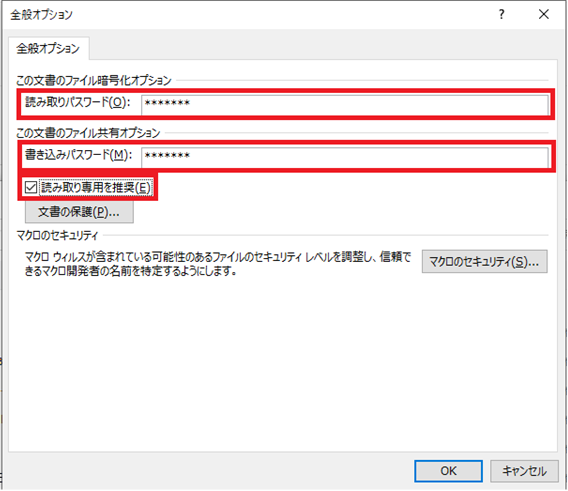Click the この文書のファイル暗号化オプション heading
This screenshot has height=491, width=568.
[94, 80]
